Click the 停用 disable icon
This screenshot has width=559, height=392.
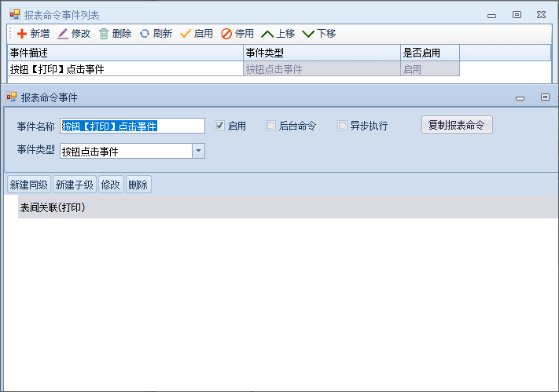click(226, 34)
